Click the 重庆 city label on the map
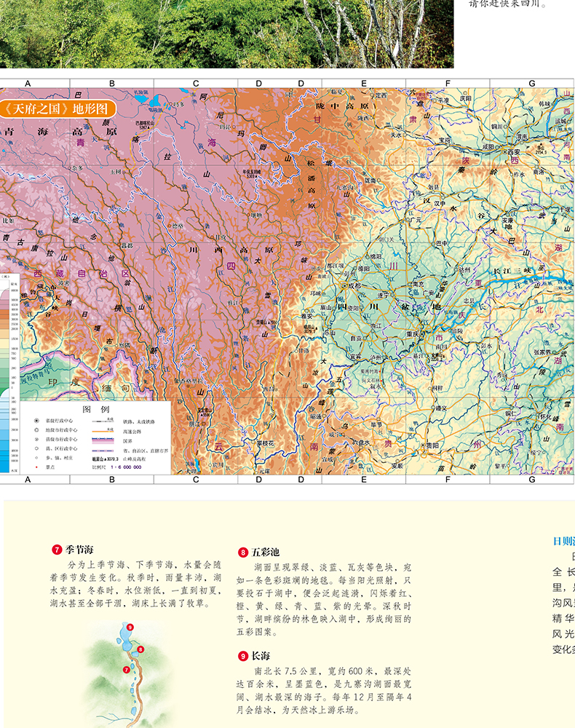This screenshot has height=728, width=575. [x=413, y=334]
